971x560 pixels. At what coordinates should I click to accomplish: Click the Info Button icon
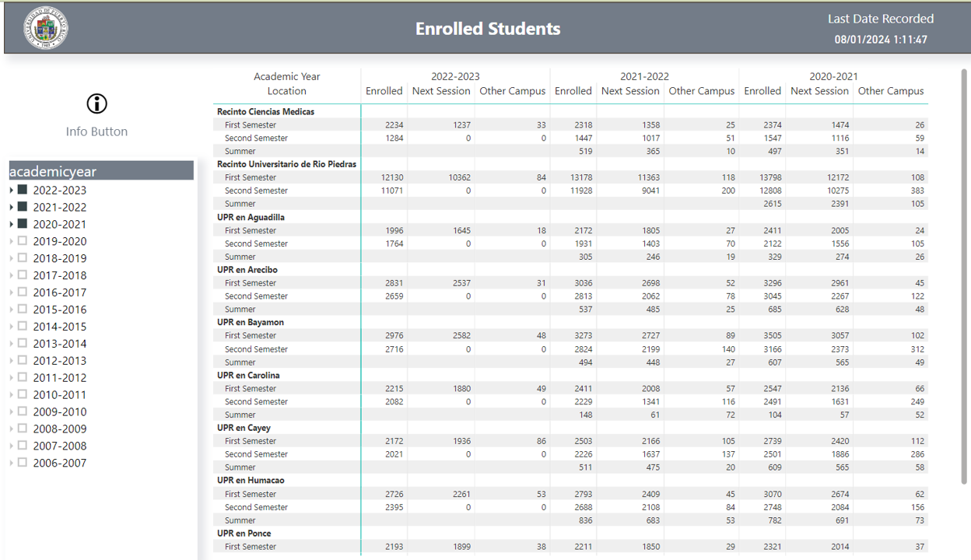(x=96, y=103)
